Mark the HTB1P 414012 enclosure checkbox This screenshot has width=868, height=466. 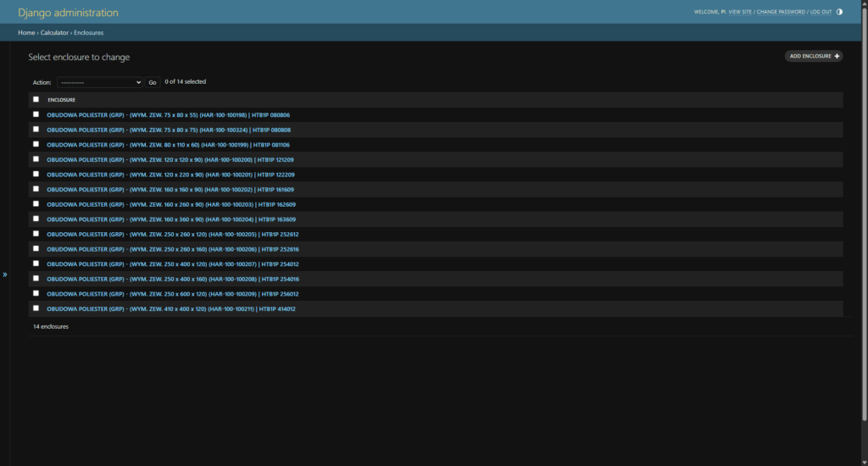(x=36, y=308)
